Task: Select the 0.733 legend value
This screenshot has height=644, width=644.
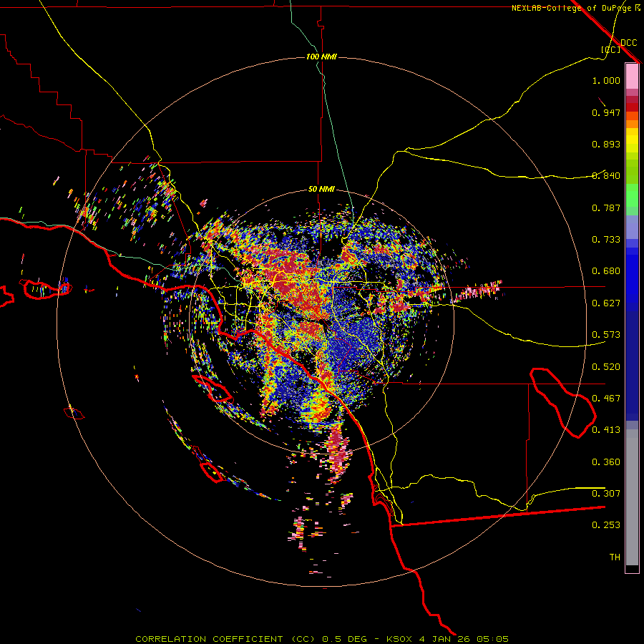Action: [606, 240]
